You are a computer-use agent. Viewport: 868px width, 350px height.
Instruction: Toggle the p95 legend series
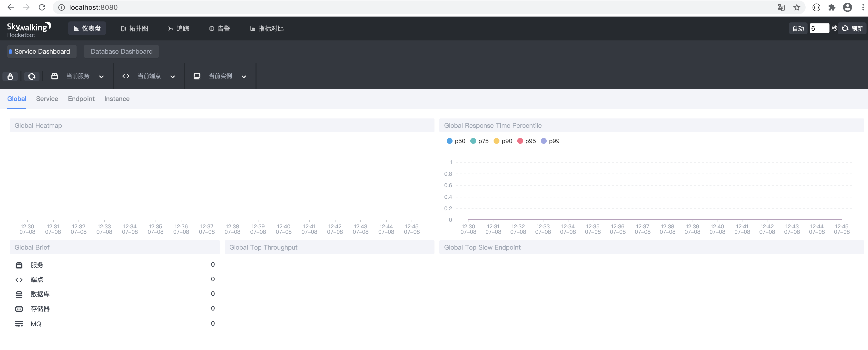[x=526, y=141]
